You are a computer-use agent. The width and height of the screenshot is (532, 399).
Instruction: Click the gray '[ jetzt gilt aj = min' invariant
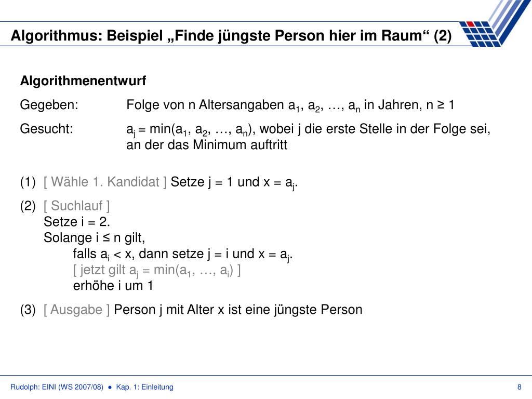(x=157, y=270)
